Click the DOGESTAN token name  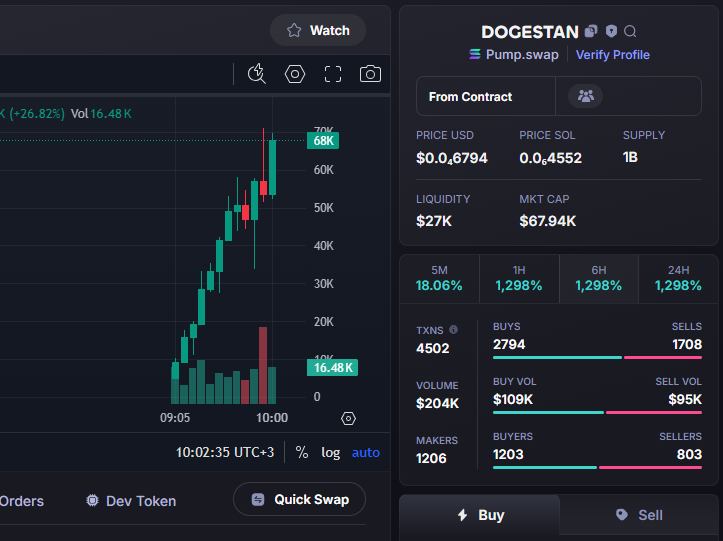(x=530, y=32)
